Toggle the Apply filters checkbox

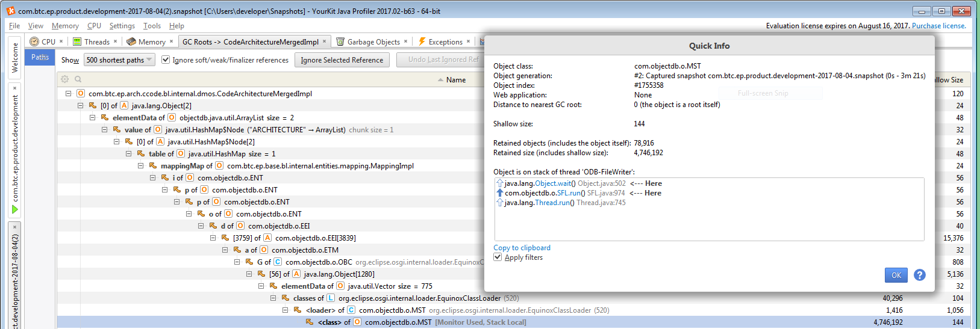(498, 257)
